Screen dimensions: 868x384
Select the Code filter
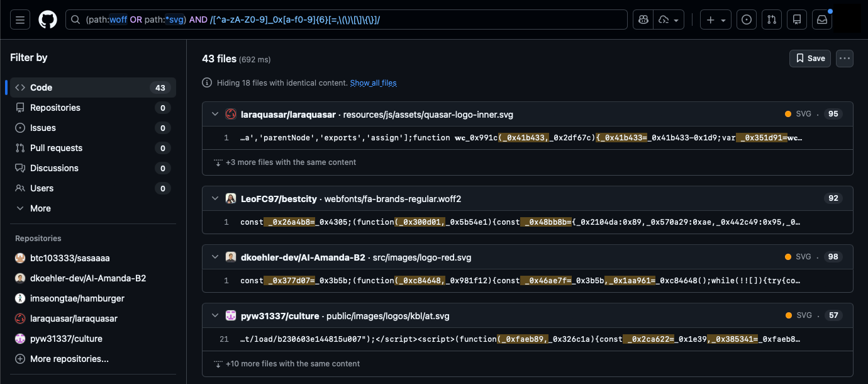(x=93, y=88)
